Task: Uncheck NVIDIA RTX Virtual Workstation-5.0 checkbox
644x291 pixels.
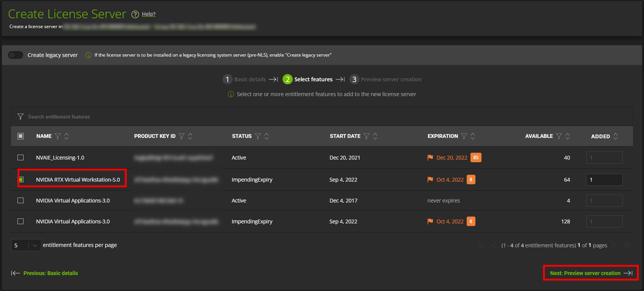Action: (20, 179)
